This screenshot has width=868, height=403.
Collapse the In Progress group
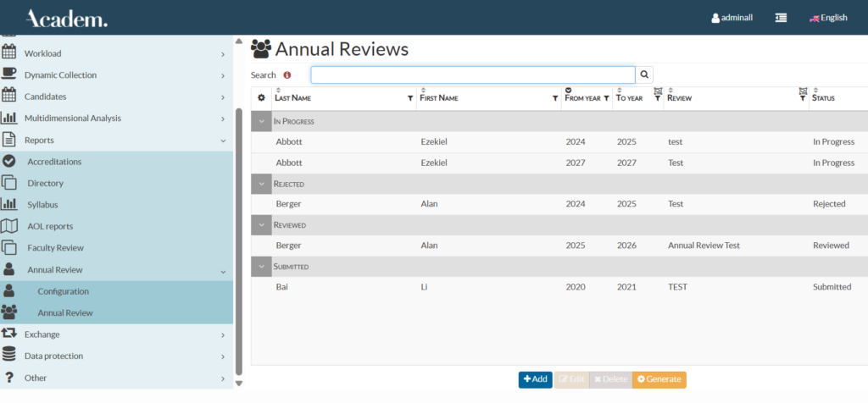tap(261, 121)
